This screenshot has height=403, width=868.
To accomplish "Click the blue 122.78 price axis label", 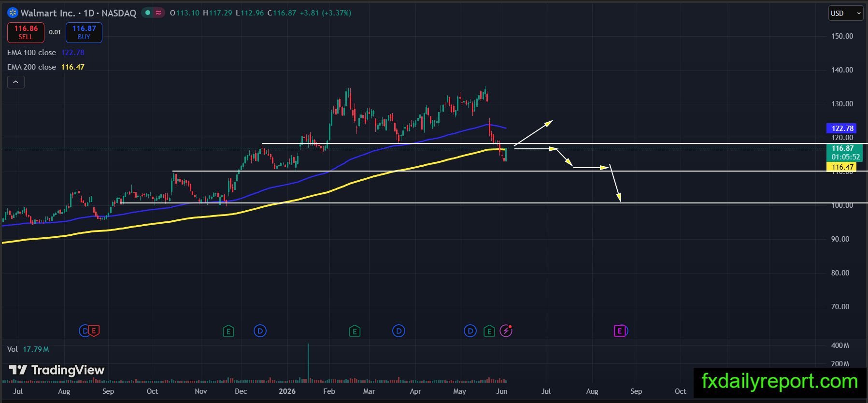I will 842,128.
